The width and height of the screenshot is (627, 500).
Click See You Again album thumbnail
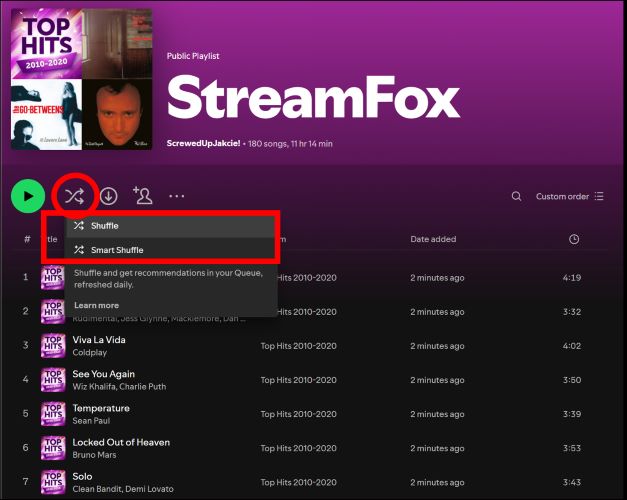tap(53, 380)
